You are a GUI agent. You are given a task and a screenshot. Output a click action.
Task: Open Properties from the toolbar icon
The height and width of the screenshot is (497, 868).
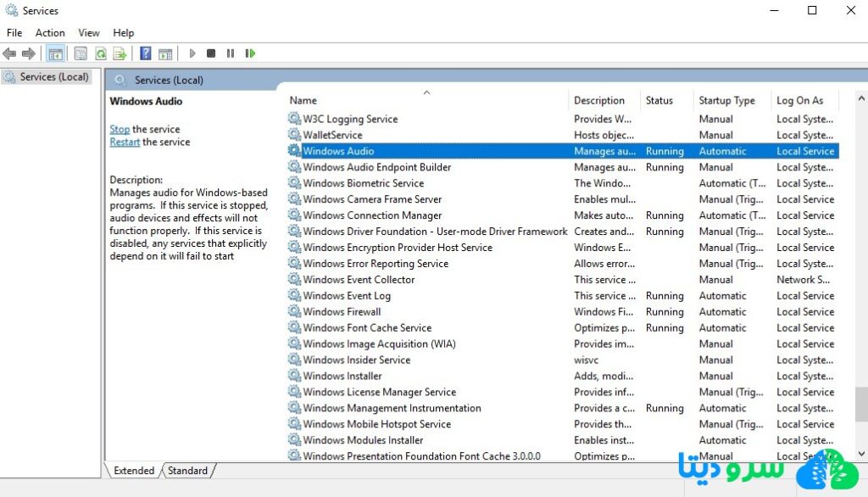pos(81,53)
